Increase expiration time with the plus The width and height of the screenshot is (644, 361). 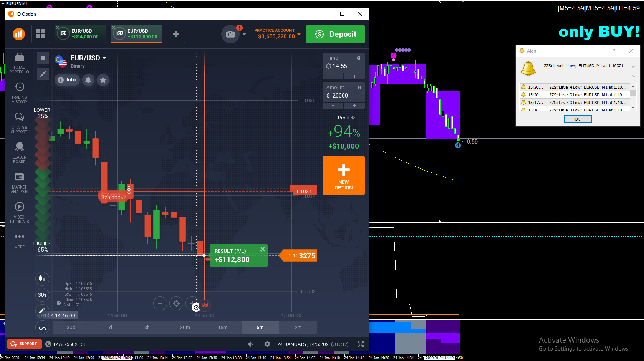tap(354, 76)
